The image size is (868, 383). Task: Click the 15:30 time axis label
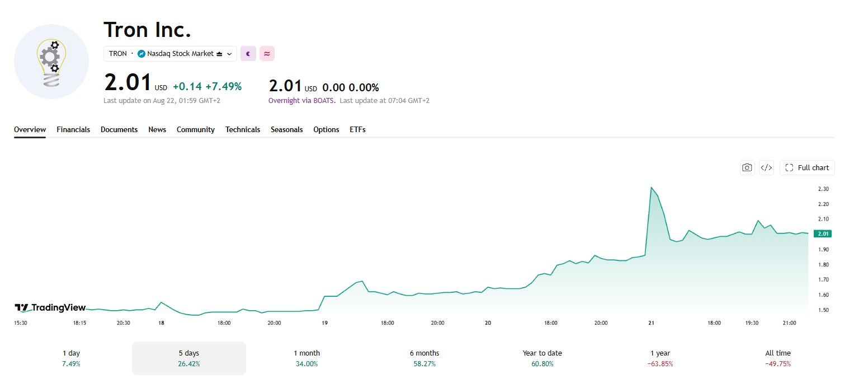coord(21,323)
